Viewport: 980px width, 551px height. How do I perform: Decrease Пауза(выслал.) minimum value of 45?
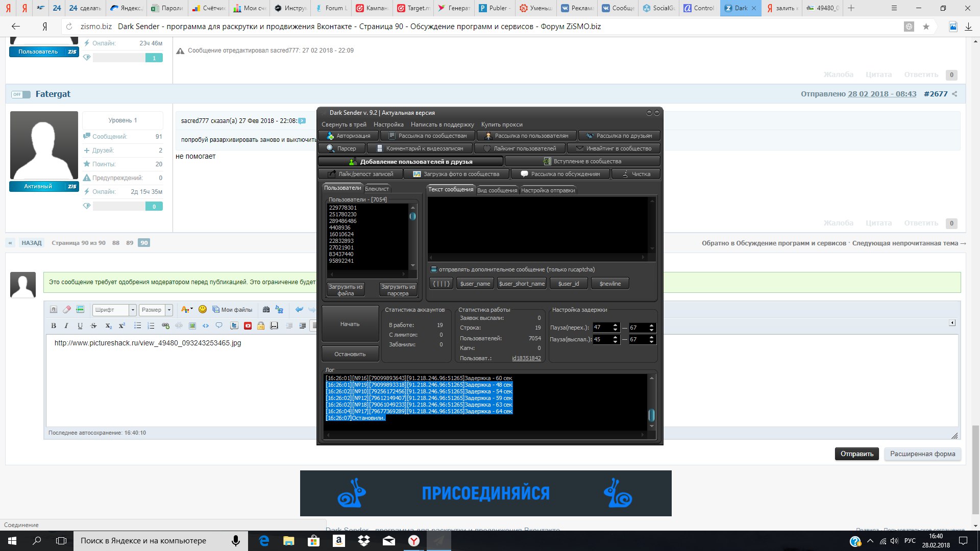615,341
